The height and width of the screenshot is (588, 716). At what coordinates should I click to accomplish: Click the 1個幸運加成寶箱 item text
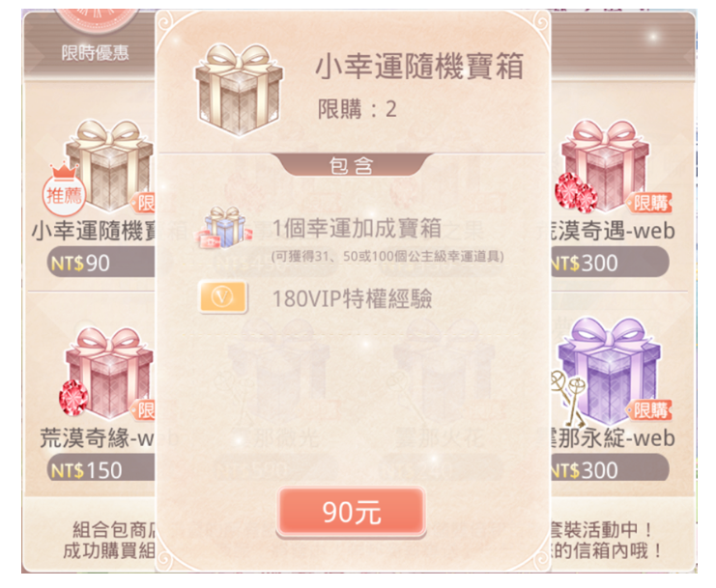357,228
